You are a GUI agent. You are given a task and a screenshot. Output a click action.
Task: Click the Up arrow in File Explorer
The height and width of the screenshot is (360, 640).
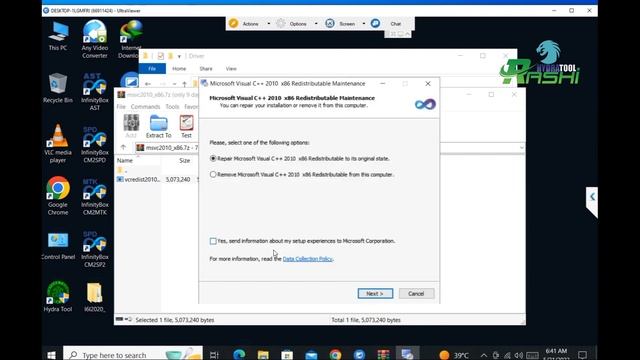[x=184, y=84]
